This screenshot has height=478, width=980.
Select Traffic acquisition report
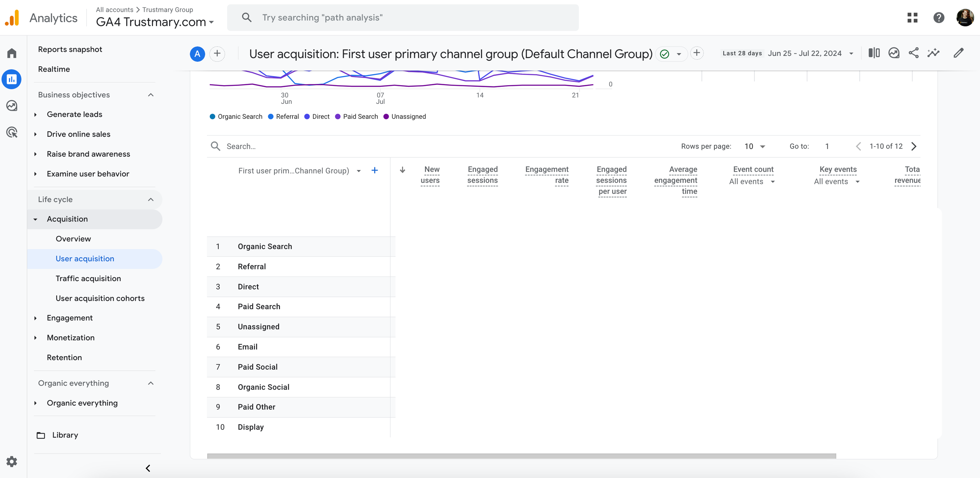[x=88, y=279]
